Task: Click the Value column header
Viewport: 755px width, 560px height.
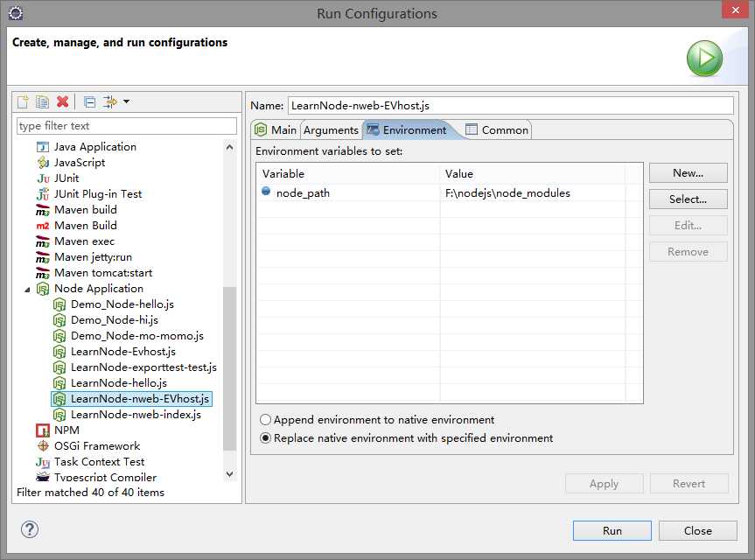Action: pos(533,174)
